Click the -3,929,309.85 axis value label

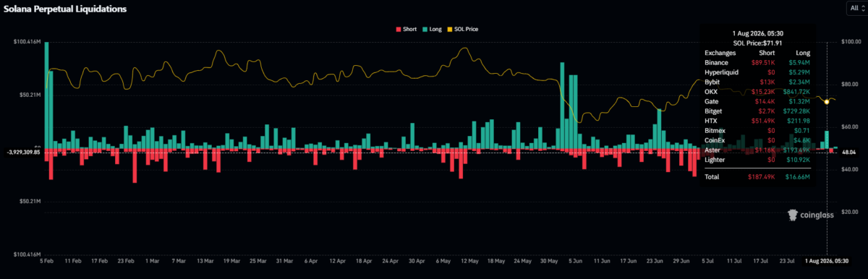[x=23, y=152]
